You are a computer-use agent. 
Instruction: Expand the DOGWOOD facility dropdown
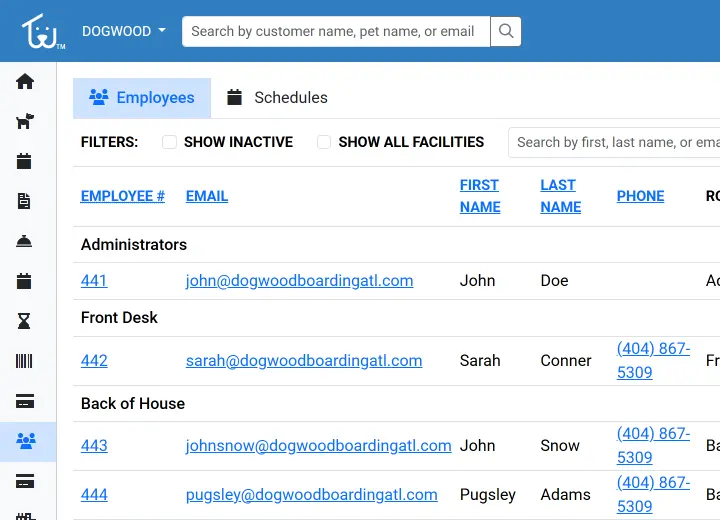[124, 31]
